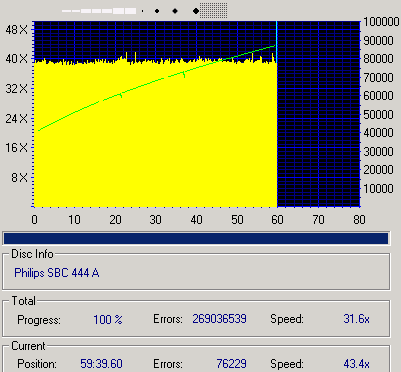Viewport: 401px width, 372px height.
Task: Click the largest black diamond marker
Action: [x=196, y=11]
